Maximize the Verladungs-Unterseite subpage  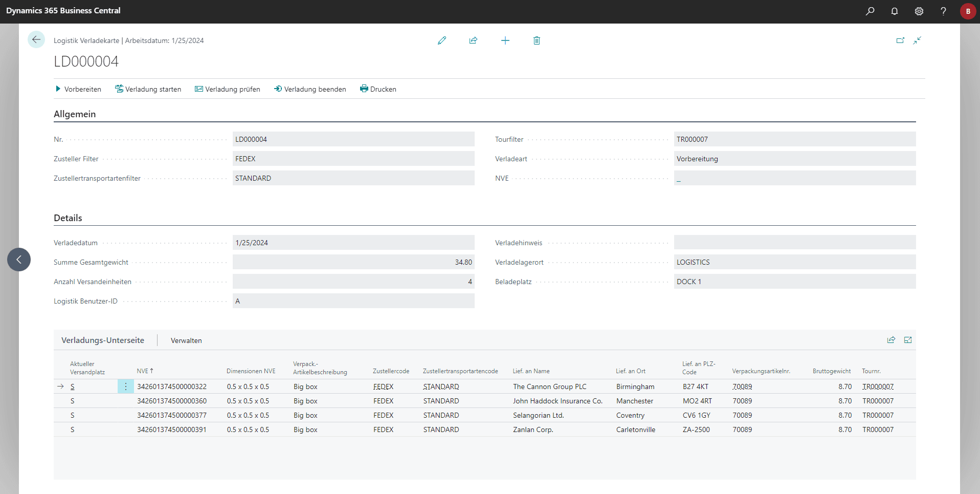point(908,340)
